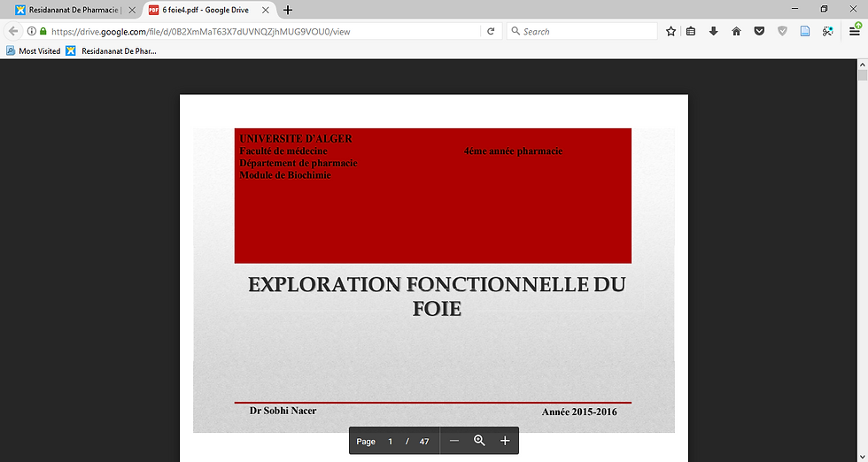Click the vertical scrollbar thumb
This screenshot has height=462, width=868.
click(863, 75)
